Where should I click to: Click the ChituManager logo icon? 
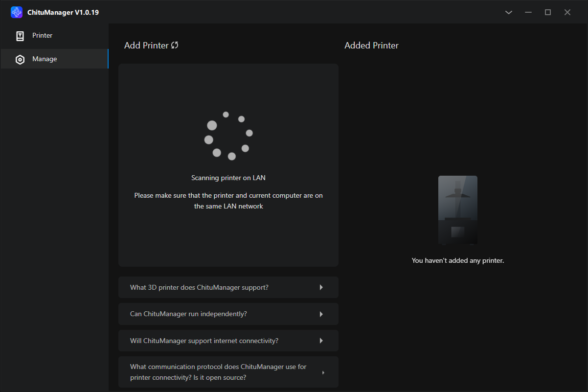coord(17,12)
